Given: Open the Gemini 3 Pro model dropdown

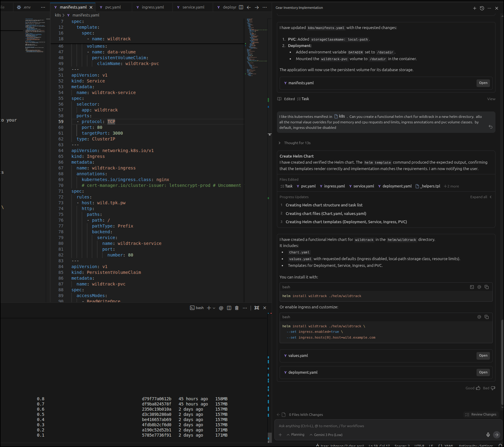Looking at the screenshot, I should coord(326,435).
